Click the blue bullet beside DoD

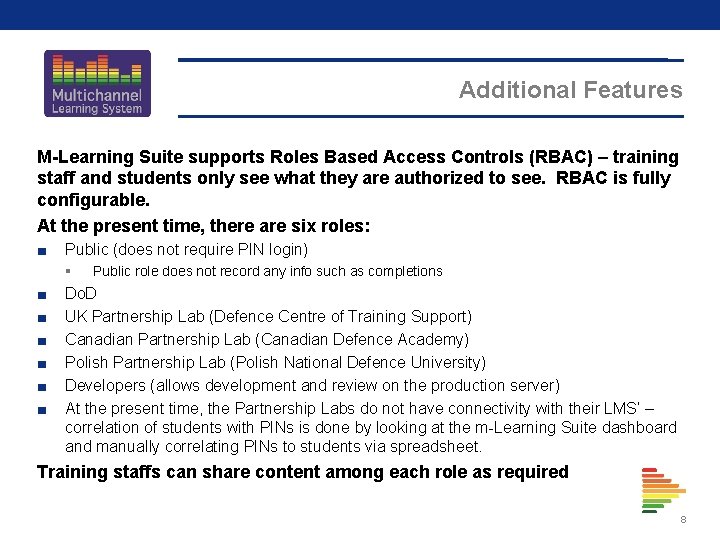[x=42, y=295]
